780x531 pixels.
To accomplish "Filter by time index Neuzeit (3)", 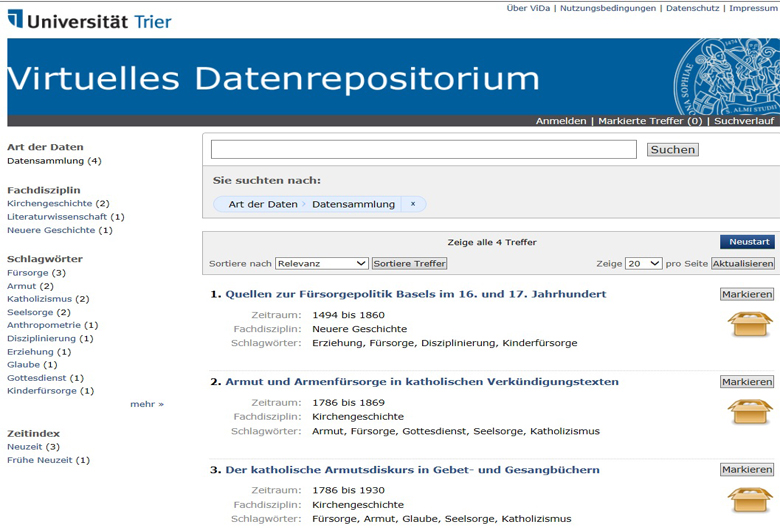I will (x=33, y=446).
